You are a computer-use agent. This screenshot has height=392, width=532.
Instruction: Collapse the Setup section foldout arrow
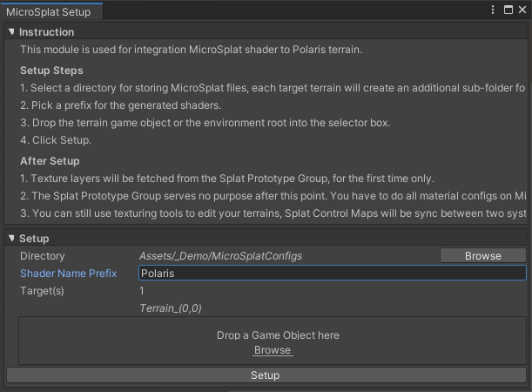coord(11,239)
